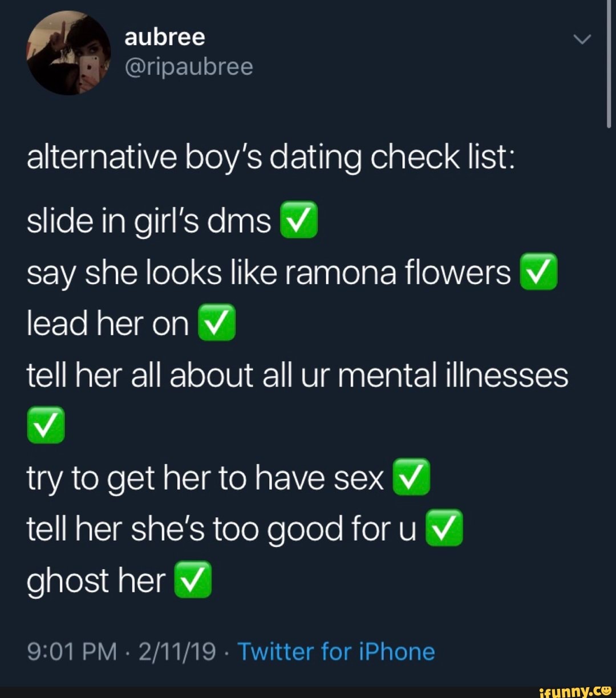Click the "alternative boy's dating check list:" text
Image resolution: width=616 pixels, height=698 pixels.
tap(270, 157)
